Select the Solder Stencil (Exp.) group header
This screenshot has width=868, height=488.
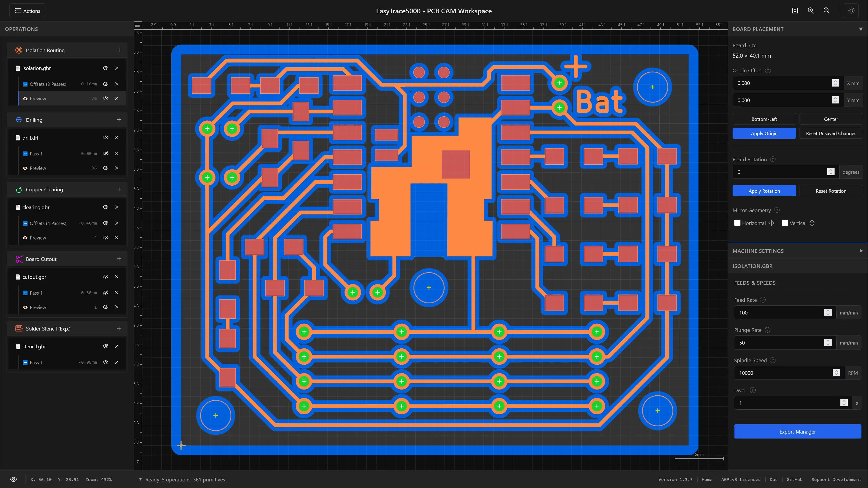tap(67, 328)
